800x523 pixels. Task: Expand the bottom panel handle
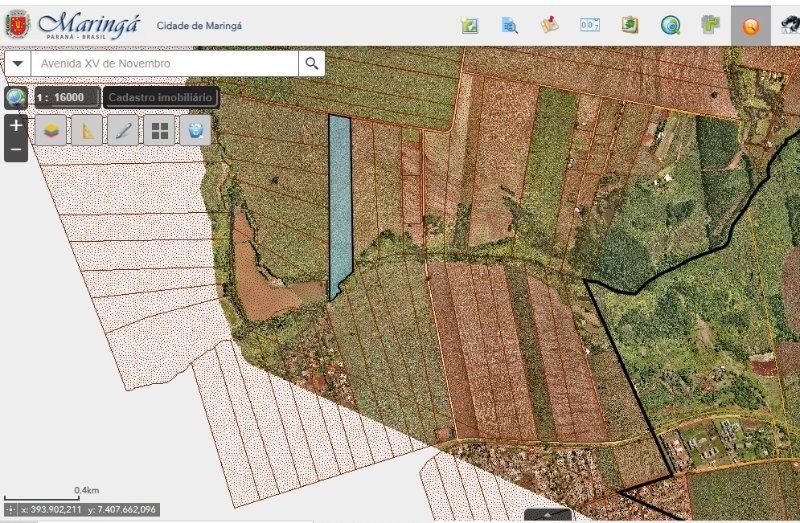(548, 515)
